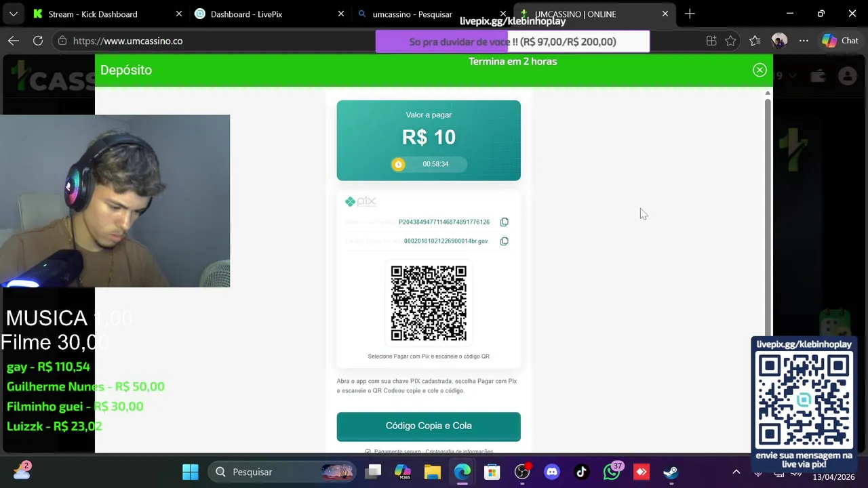The height and width of the screenshot is (488, 868).
Task: Copy the P2043849477 transaction number
Action: [x=504, y=222]
